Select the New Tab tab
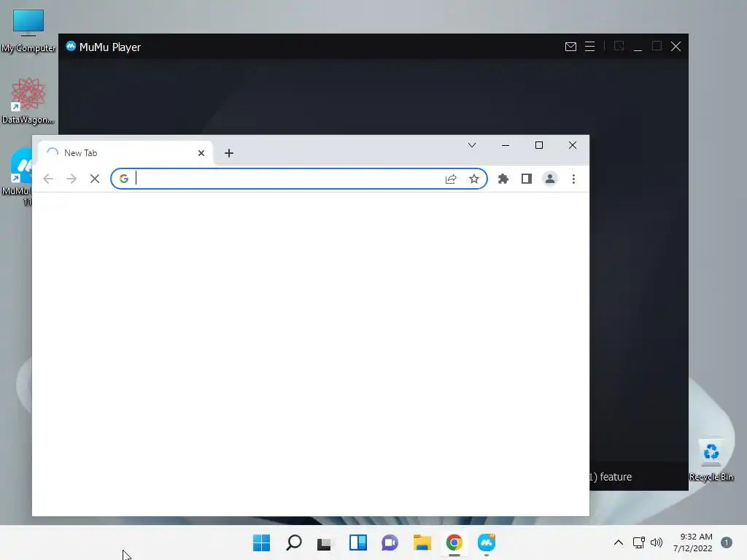747x560 pixels. tap(125, 153)
